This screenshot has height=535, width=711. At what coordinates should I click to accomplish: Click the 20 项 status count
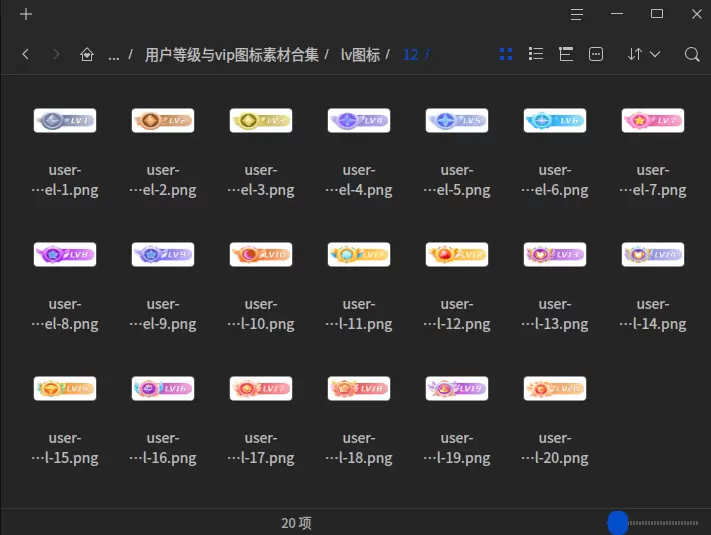pyautogui.click(x=296, y=523)
